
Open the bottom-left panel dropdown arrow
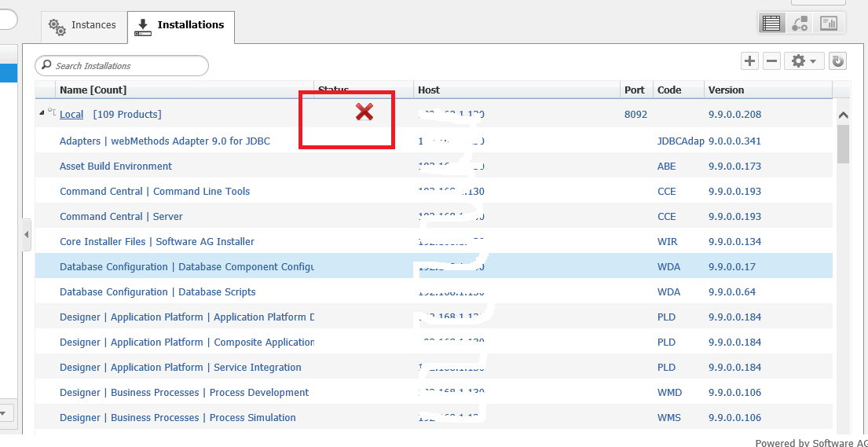tap(2, 413)
